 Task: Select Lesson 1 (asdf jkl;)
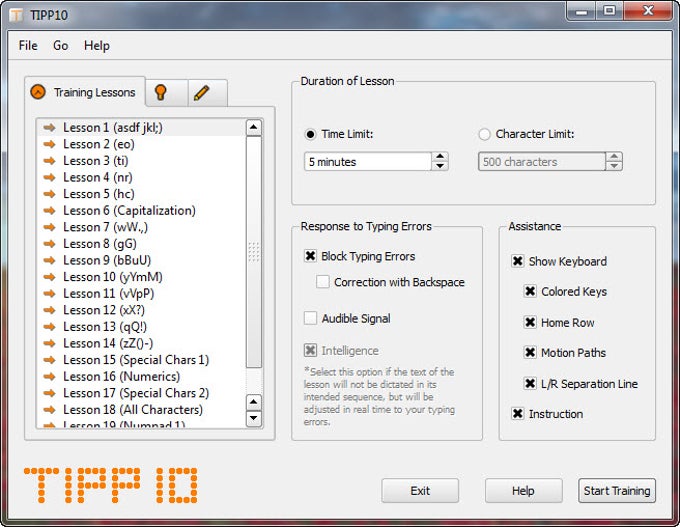(x=142, y=128)
